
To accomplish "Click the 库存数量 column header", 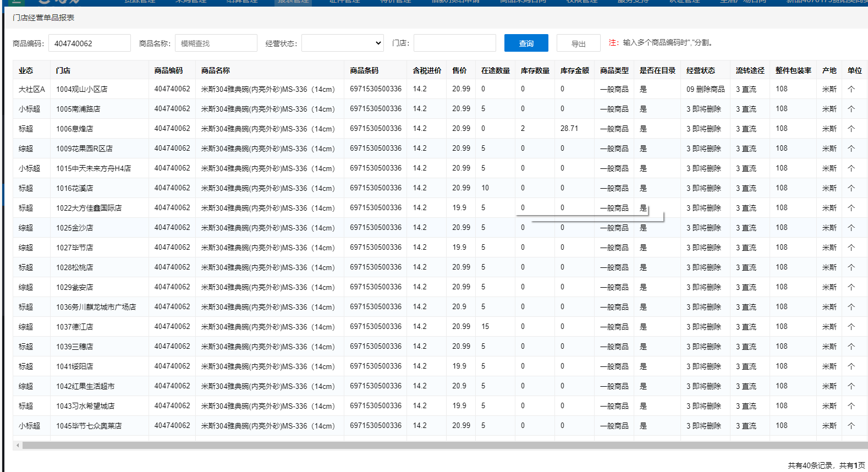I will pos(535,70).
